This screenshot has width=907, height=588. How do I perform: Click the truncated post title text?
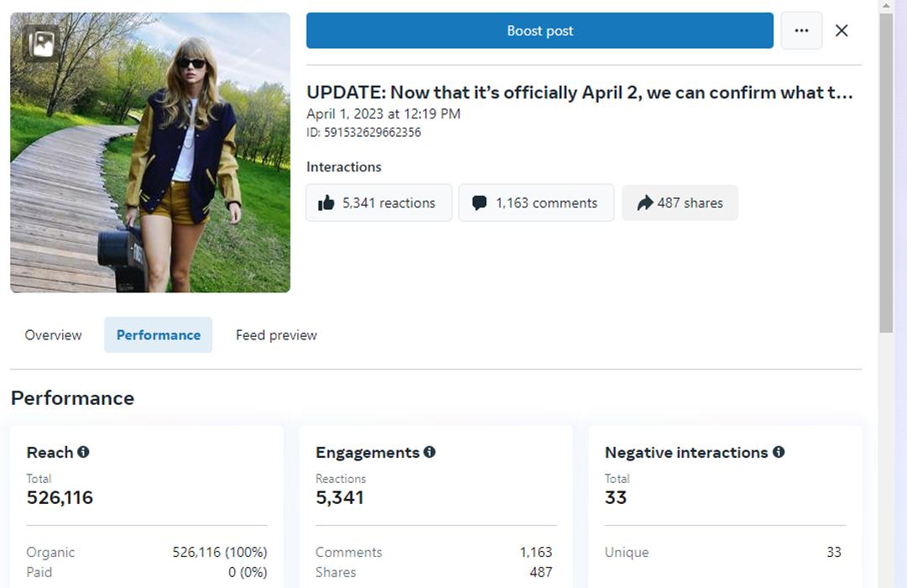[x=579, y=92]
